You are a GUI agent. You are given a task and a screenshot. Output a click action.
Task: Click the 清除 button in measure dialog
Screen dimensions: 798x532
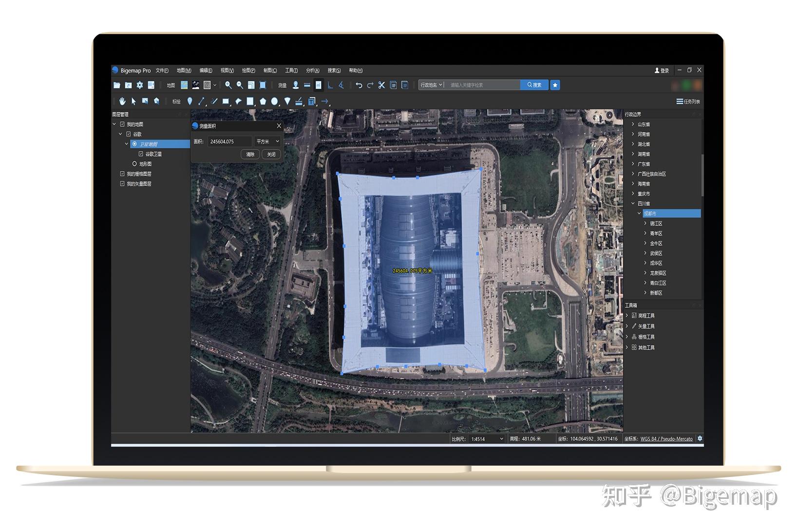250,154
